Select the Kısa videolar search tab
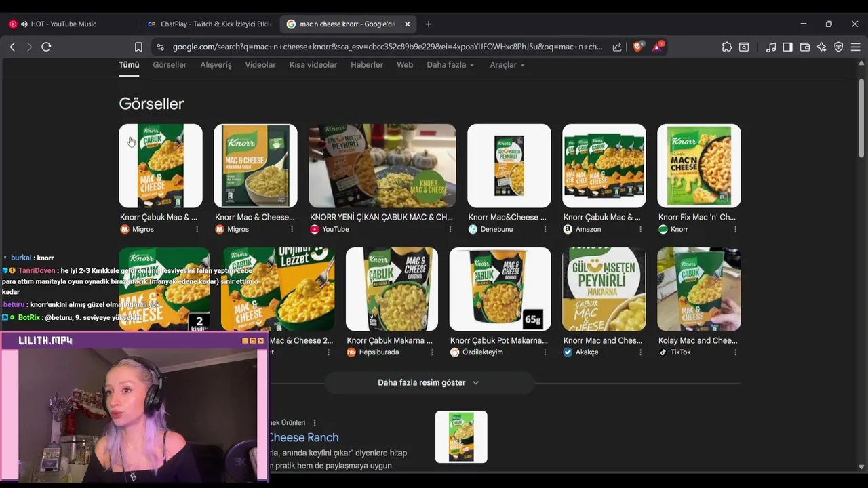Screen dimensions: 868x488 (313, 65)
